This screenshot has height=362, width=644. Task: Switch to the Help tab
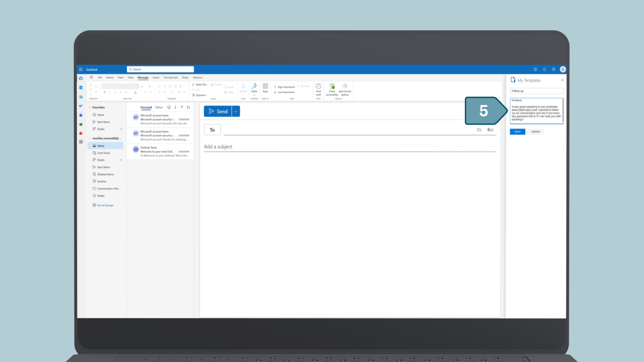pyautogui.click(x=131, y=78)
